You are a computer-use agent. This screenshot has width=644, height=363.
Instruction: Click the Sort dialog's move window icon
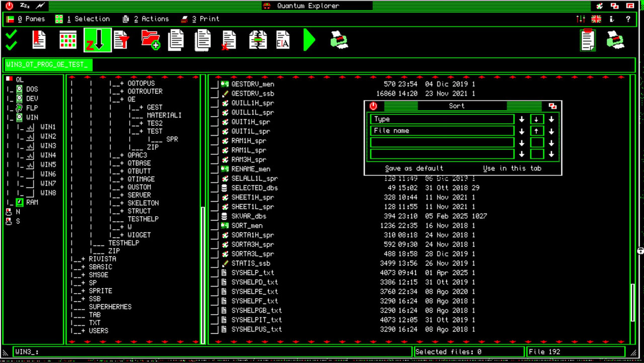coord(552,106)
